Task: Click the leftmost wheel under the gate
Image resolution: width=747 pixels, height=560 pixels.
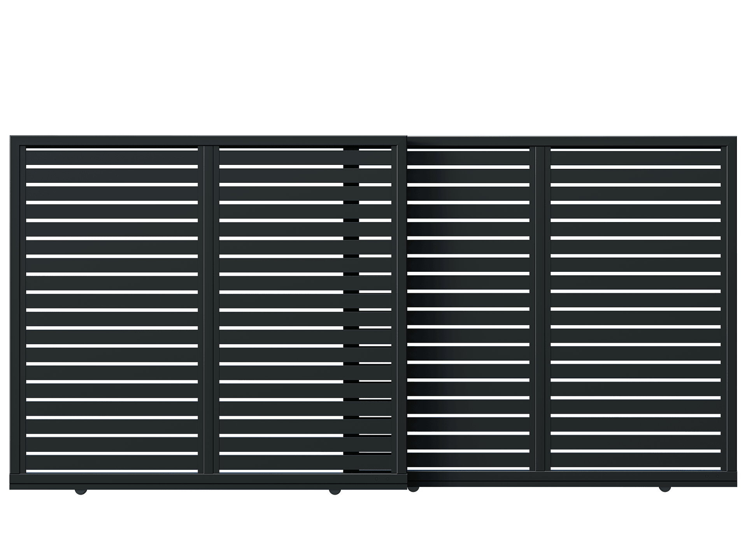Action: point(81,492)
